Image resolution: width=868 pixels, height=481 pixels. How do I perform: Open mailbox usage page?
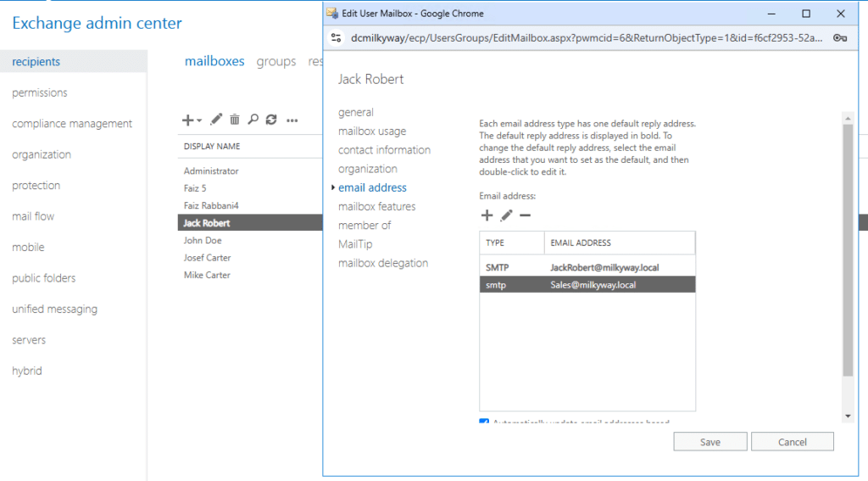pyautogui.click(x=372, y=131)
